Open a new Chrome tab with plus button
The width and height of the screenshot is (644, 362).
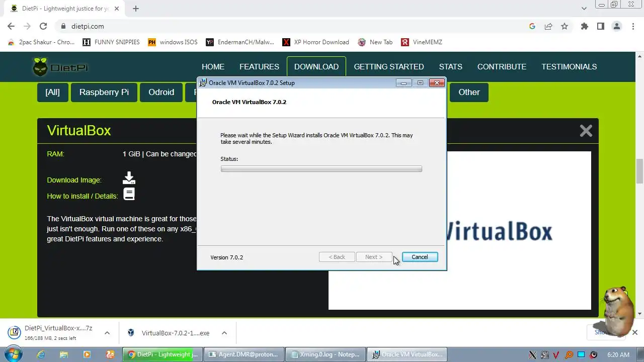(x=135, y=9)
